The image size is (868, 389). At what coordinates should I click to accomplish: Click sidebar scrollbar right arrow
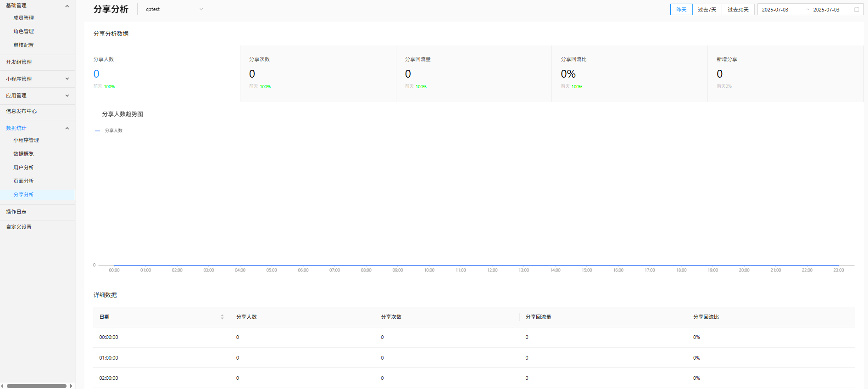71,386
